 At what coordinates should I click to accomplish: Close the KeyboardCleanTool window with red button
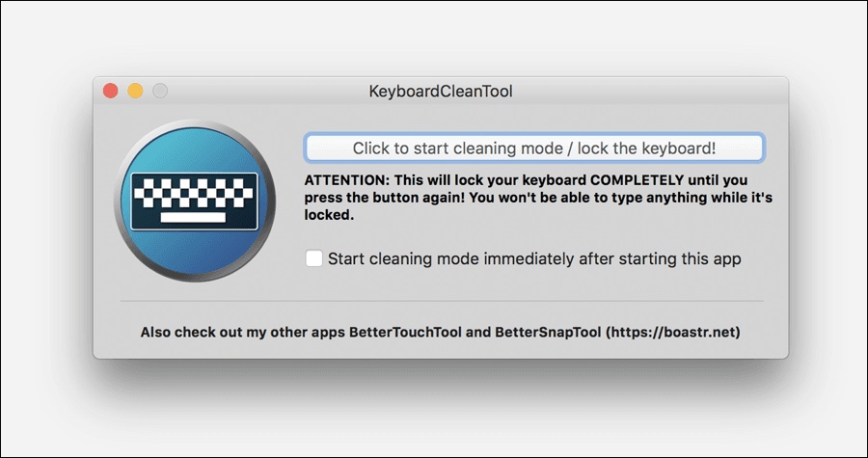pyautogui.click(x=111, y=91)
